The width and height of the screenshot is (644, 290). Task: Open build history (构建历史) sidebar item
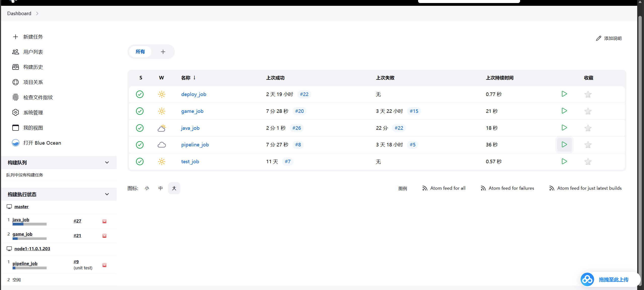pos(28,67)
